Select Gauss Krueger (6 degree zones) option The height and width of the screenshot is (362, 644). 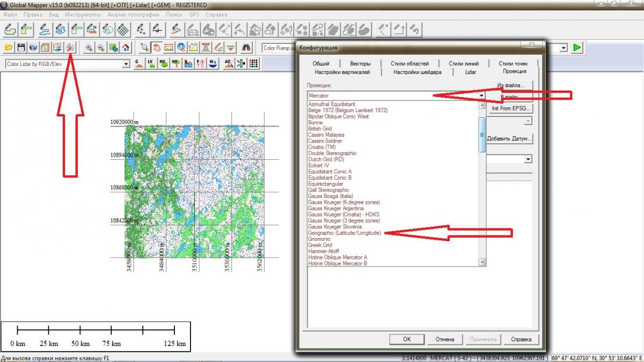pos(343,202)
